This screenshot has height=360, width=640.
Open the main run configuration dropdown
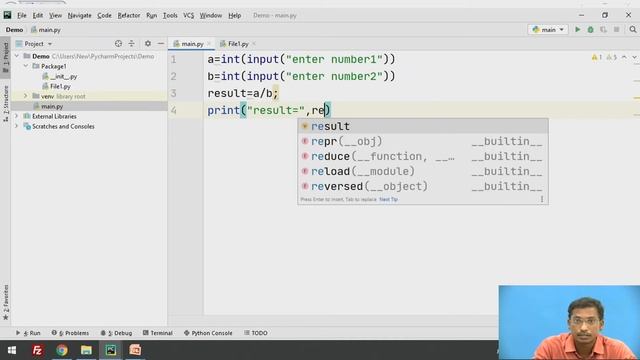548,29
